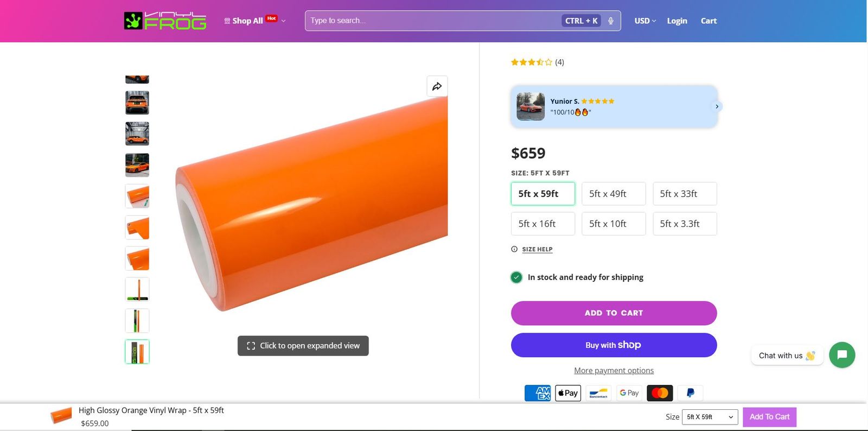The width and height of the screenshot is (868, 431).
Task: Select the orange car rear view thumbnail
Action: (x=137, y=103)
